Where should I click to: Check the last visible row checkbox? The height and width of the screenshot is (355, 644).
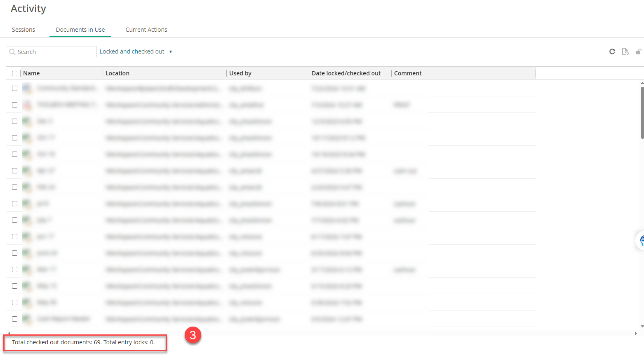(15, 319)
